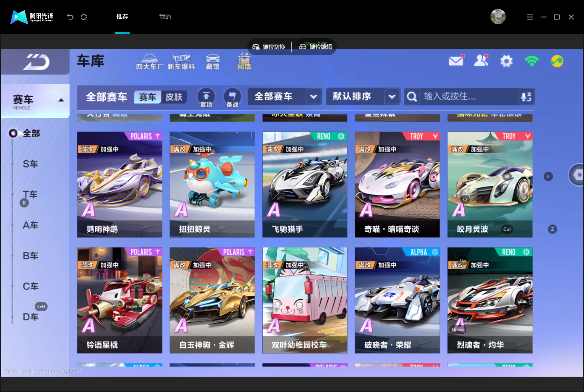Check the green Wi-Fi signal icon
This screenshot has height=392, width=584.
(532, 61)
